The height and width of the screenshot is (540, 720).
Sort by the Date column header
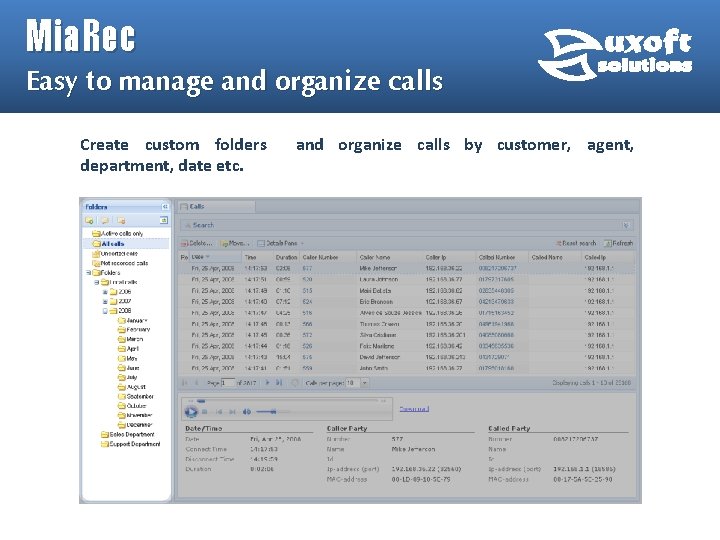[216, 258]
